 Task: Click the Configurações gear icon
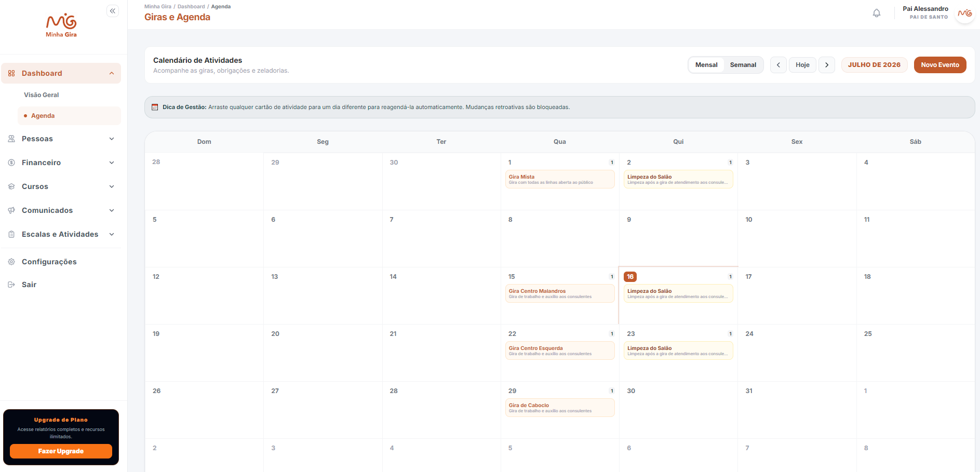11,262
